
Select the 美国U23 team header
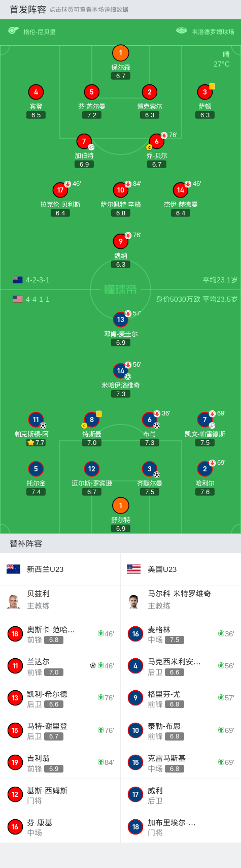tap(181, 569)
